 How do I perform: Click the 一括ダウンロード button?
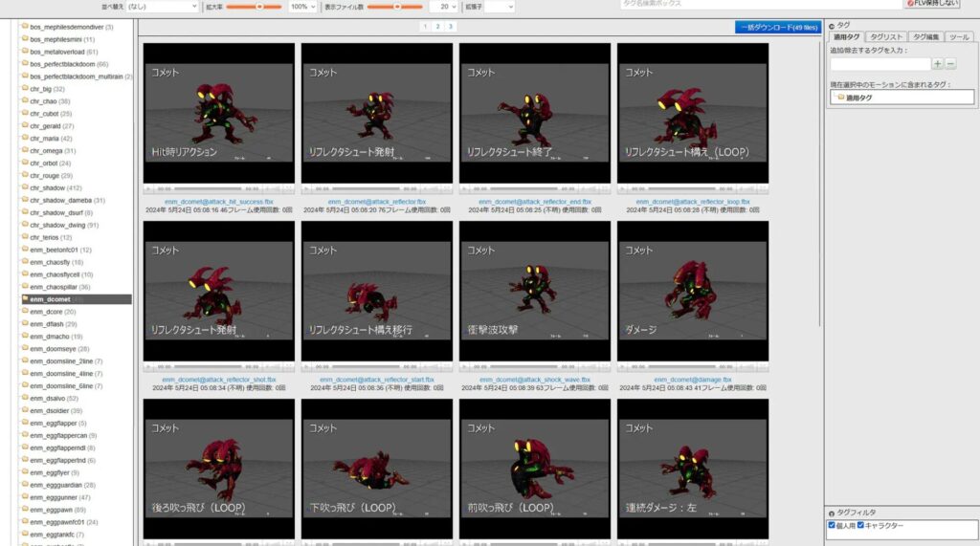click(777, 27)
